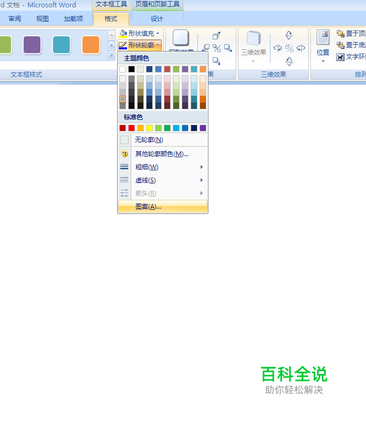Open the 位置 position dropdown
The width and height of the screenshot is (366, 425).
click(x=323, y=46)
